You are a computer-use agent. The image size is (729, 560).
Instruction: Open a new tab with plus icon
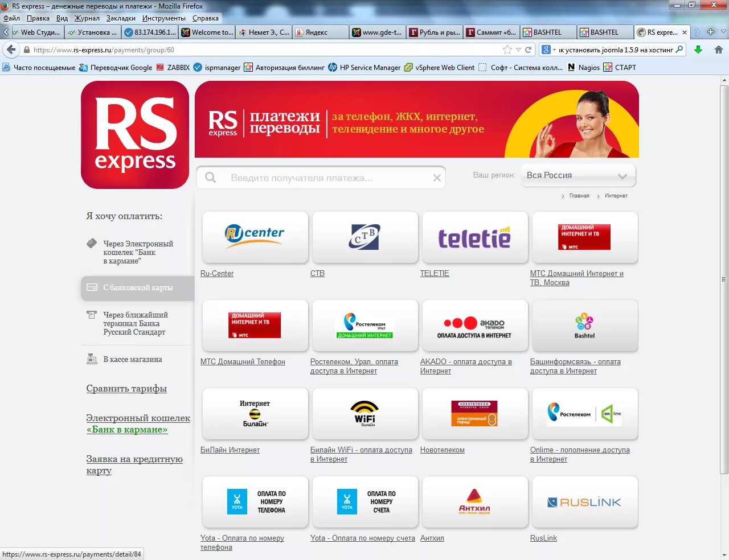711,32
